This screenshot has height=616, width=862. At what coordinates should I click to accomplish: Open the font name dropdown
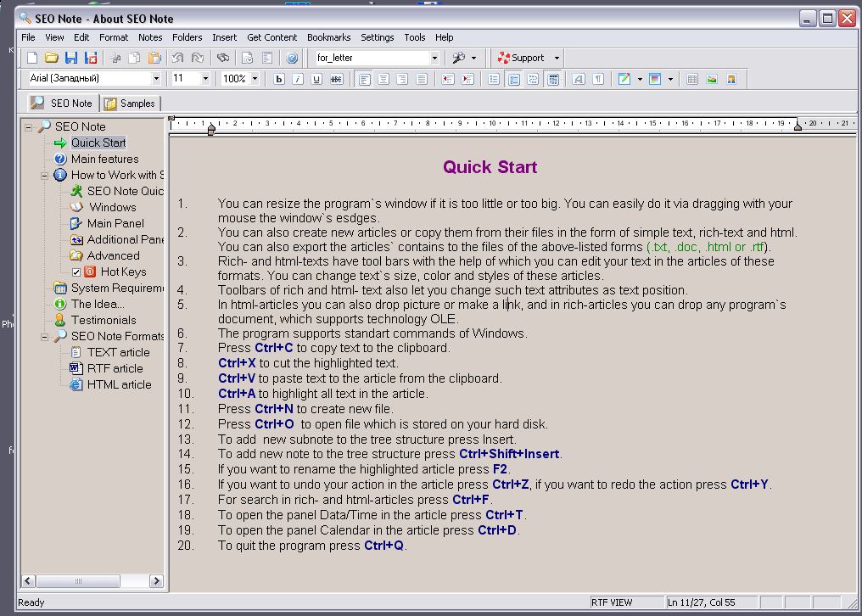(x=156, y=78)
